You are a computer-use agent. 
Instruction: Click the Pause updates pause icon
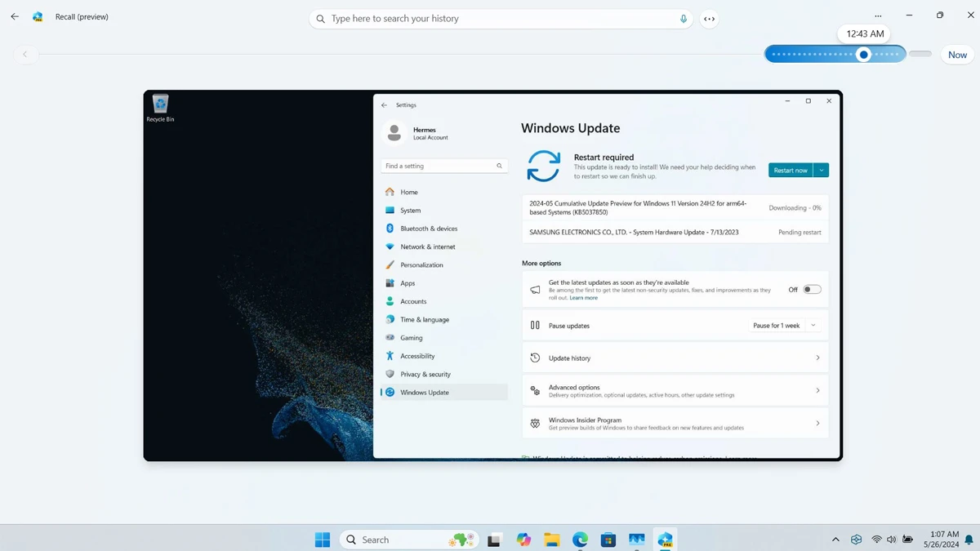point(535,325)
